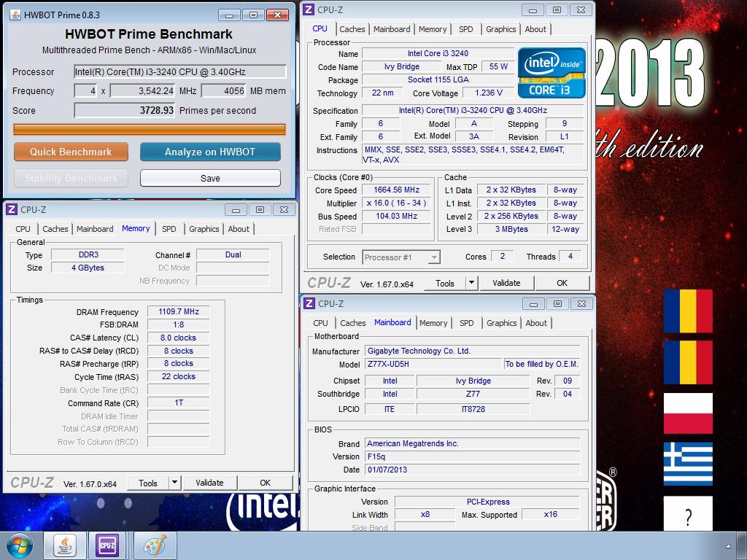
Task: Click the HWBOT Processor name field
Action: pos(180,72)
